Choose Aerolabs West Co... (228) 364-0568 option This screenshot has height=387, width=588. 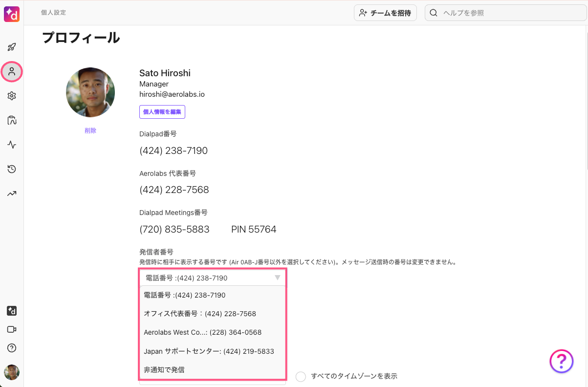click(x=213, y=332)
